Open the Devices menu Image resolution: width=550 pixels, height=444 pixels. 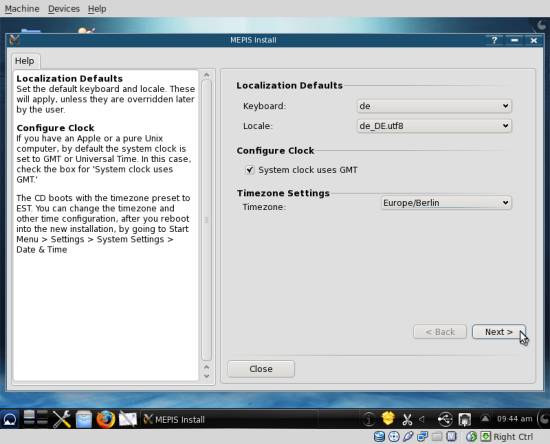click(64, 8)
